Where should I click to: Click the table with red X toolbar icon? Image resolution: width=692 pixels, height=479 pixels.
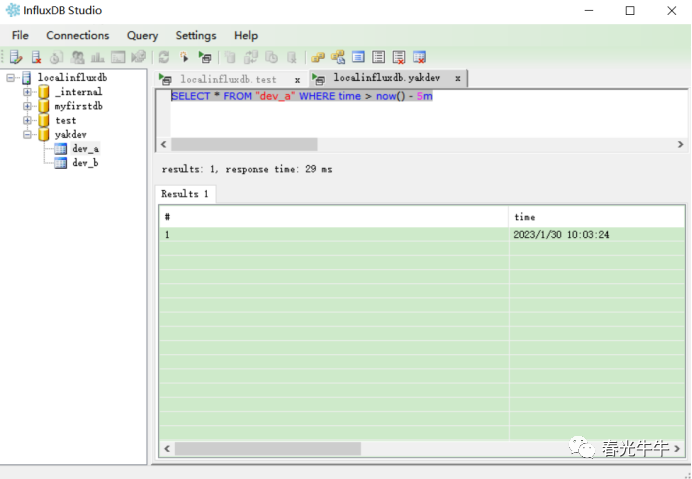pos(419,57)
